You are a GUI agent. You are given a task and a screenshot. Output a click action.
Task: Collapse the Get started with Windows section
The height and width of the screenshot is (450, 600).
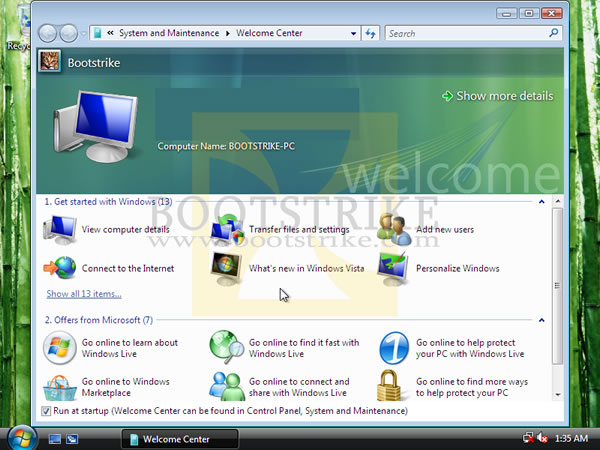click(x=542, y=202)
